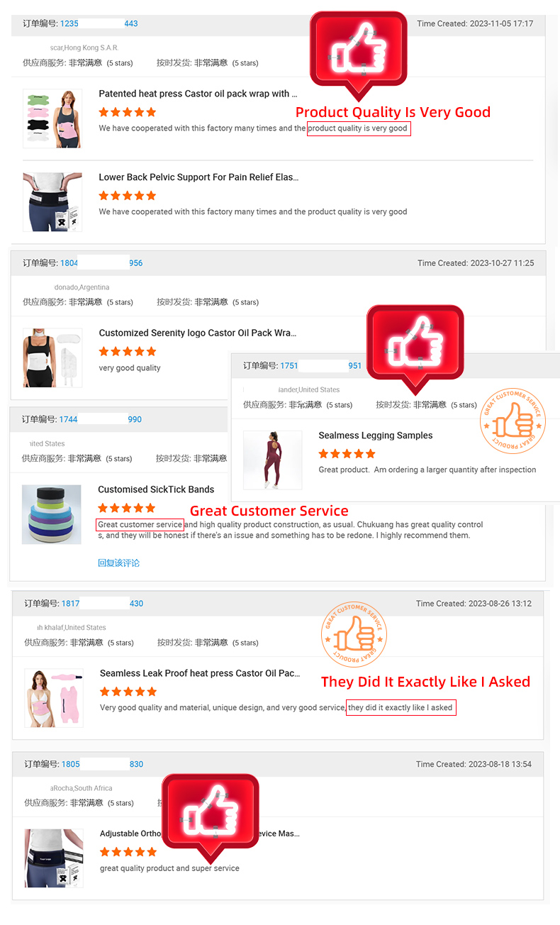This screenshot has width=560, height=925.
Task: Click the star rating under Sealmess Legging Samples
Action: [x=347, y=453]
